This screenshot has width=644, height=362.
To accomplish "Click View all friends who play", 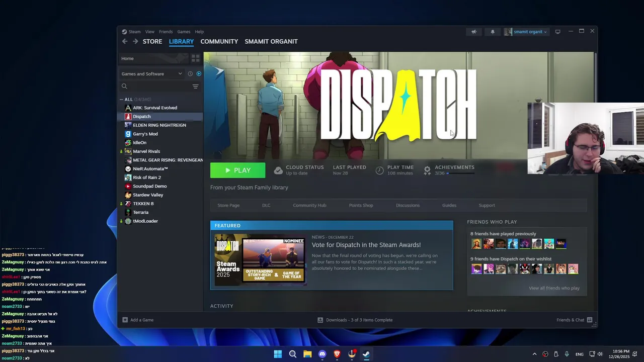I will [x=554, y=288].
